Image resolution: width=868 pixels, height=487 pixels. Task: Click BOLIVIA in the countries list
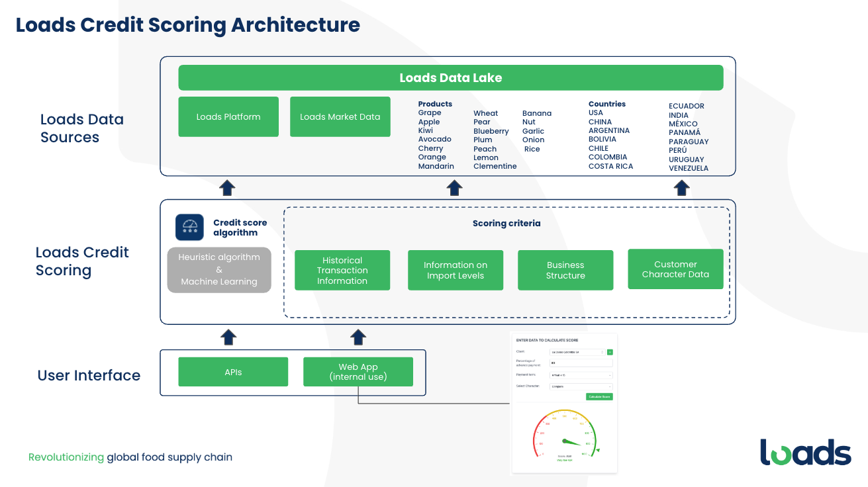point(603,140)
